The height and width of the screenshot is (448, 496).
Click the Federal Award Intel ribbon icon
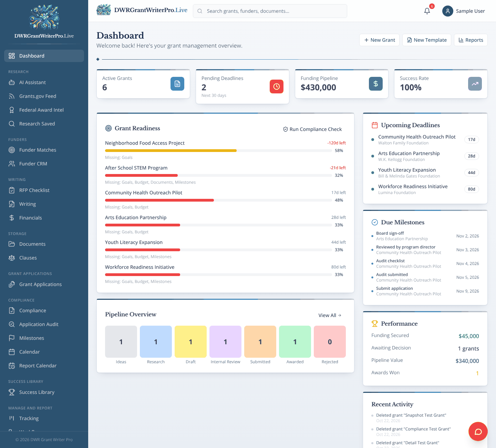click(x=12, y=110)
